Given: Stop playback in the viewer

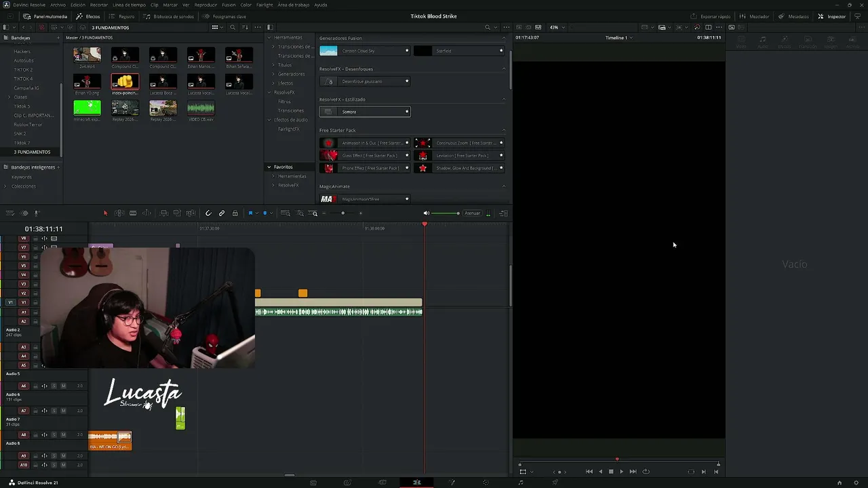Looking at the screenshot, I should click(611, 472).
